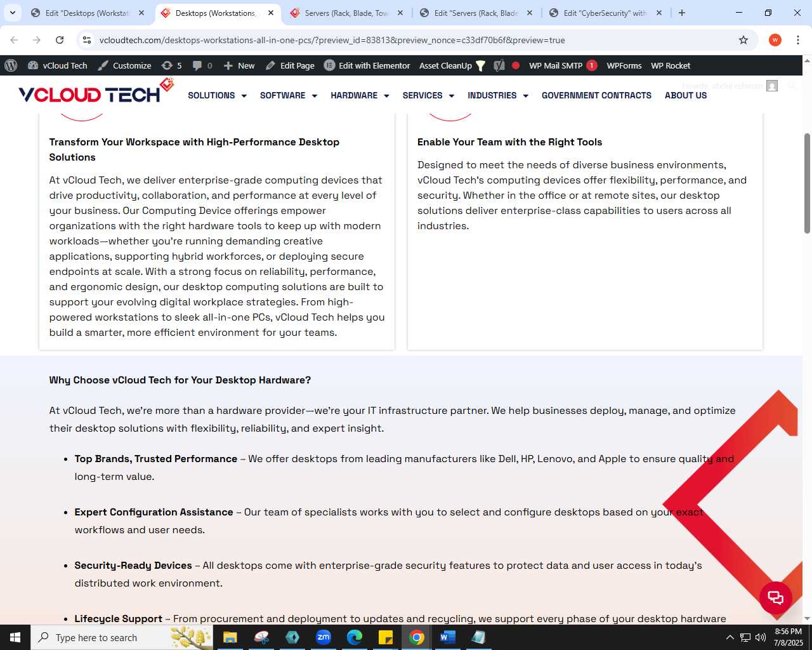Switch to Edit "CyberSecurity" tab

coord(605,13)
